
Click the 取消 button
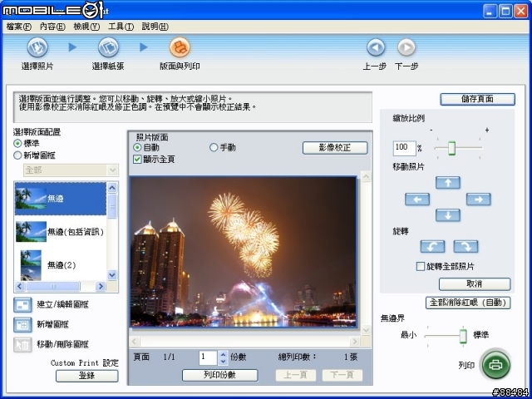point(475,284)
